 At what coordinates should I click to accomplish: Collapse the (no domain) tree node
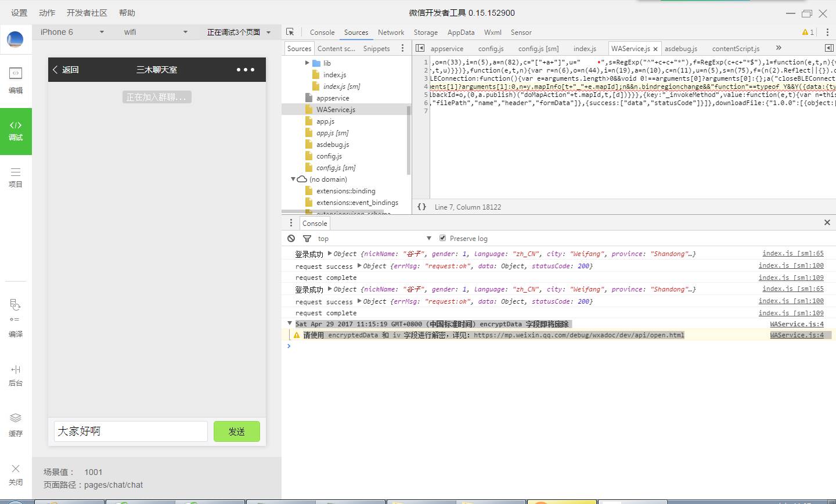click(x=293, y=179)
